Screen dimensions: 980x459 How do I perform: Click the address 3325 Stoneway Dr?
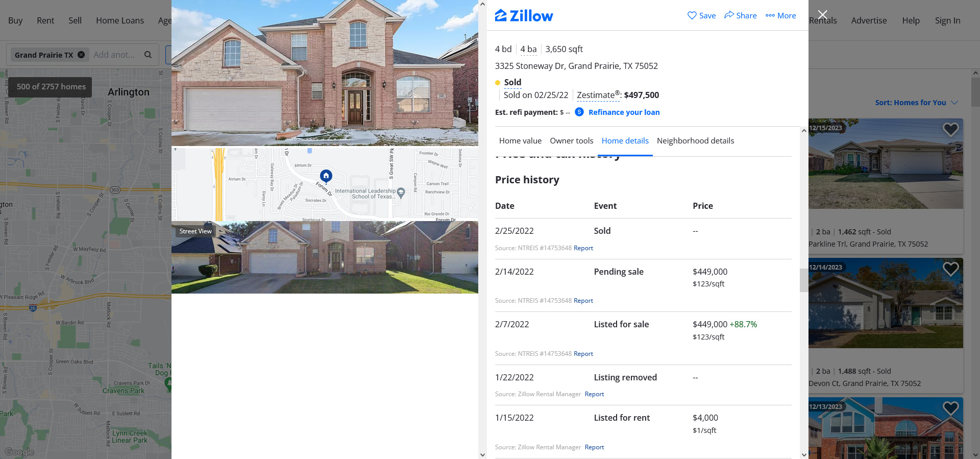(x=576, y=66)
